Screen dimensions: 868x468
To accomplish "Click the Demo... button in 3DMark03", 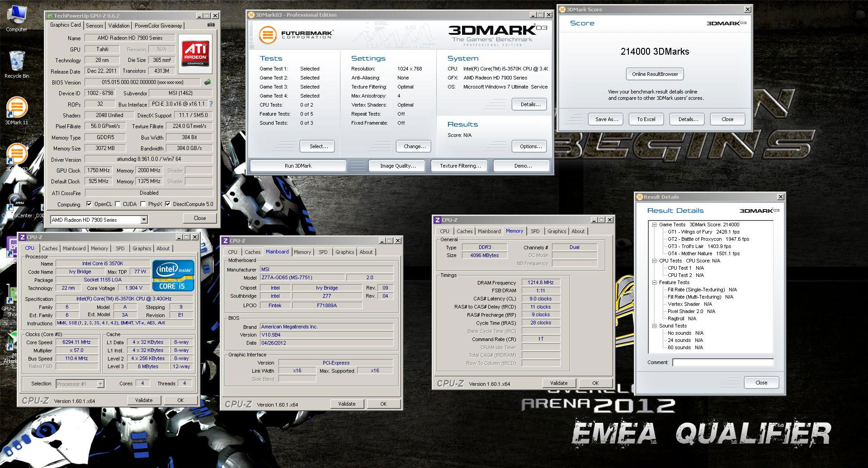I will tap(523, 166).
